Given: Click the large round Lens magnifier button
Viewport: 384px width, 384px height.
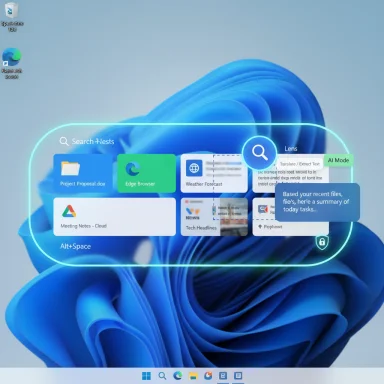Looking at the screenshot, I should tap(260, 153).
